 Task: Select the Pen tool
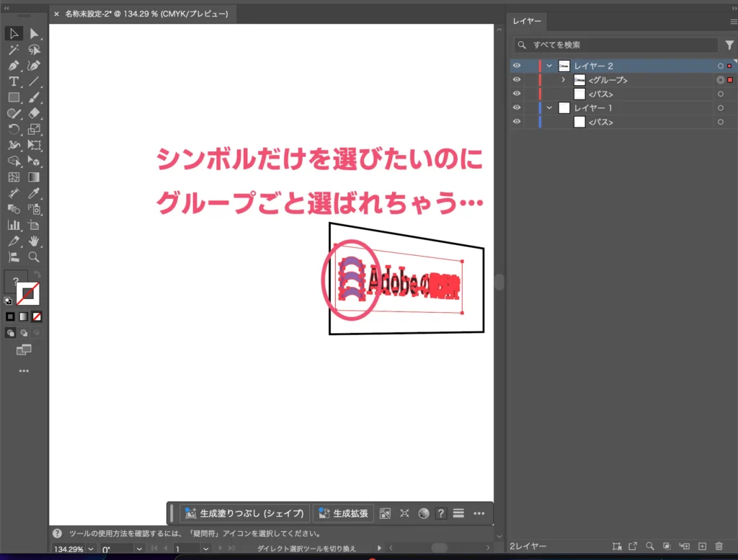tap(14, 66)
